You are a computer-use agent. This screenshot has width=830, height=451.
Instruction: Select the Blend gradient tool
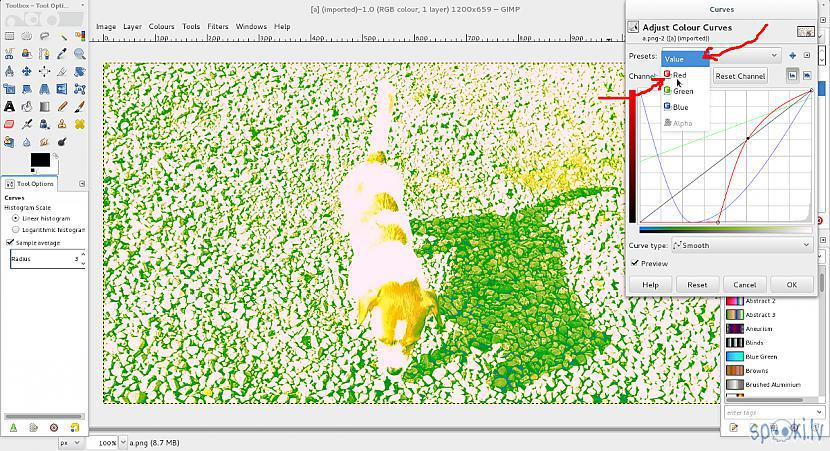[x=44, y=106]
